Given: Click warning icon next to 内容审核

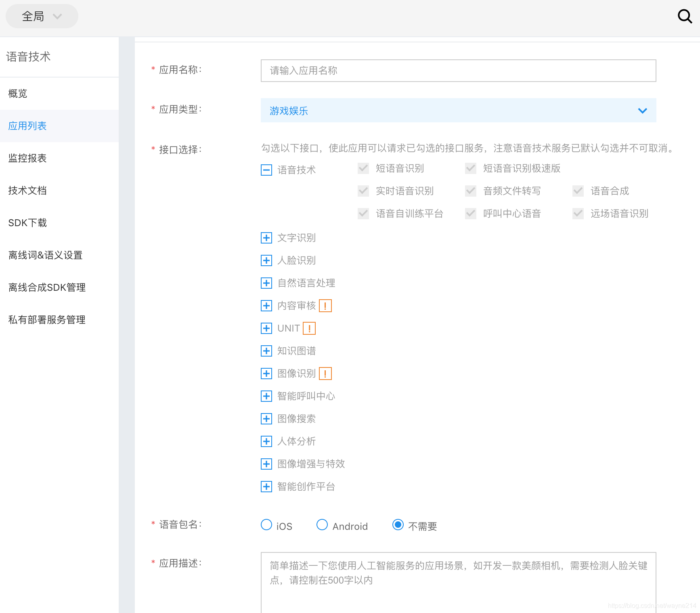Looking at the screenshot, I should (325, 306).
